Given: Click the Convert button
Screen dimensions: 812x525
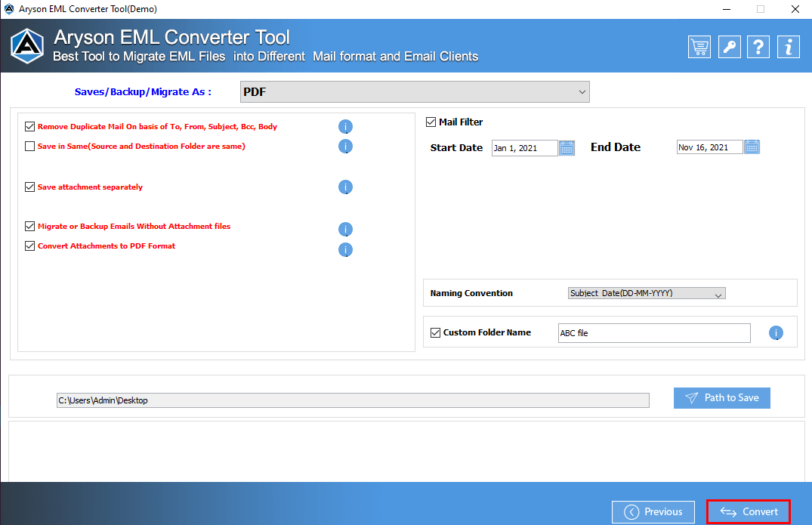Looking at the screenshot, I should 749,511.
